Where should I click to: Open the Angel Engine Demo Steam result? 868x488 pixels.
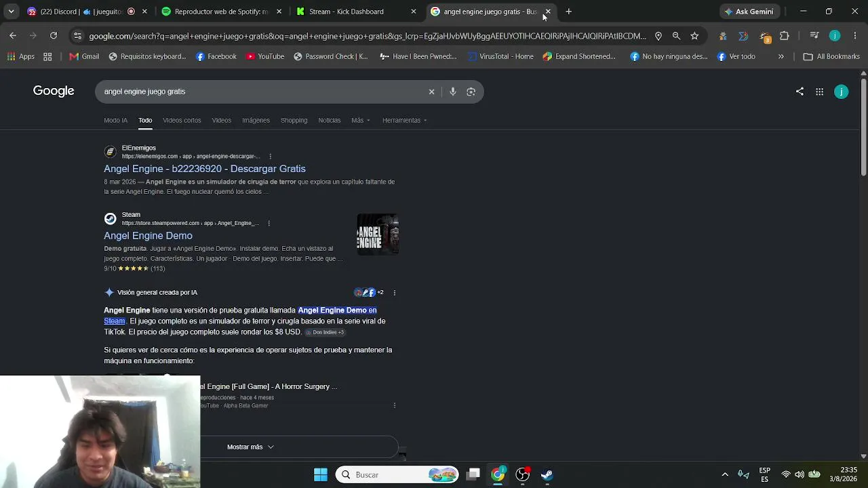[x=148, y=236]
